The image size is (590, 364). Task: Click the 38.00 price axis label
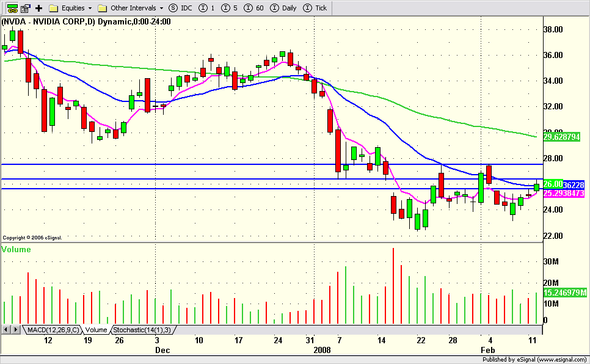click(x=553, y=29)
